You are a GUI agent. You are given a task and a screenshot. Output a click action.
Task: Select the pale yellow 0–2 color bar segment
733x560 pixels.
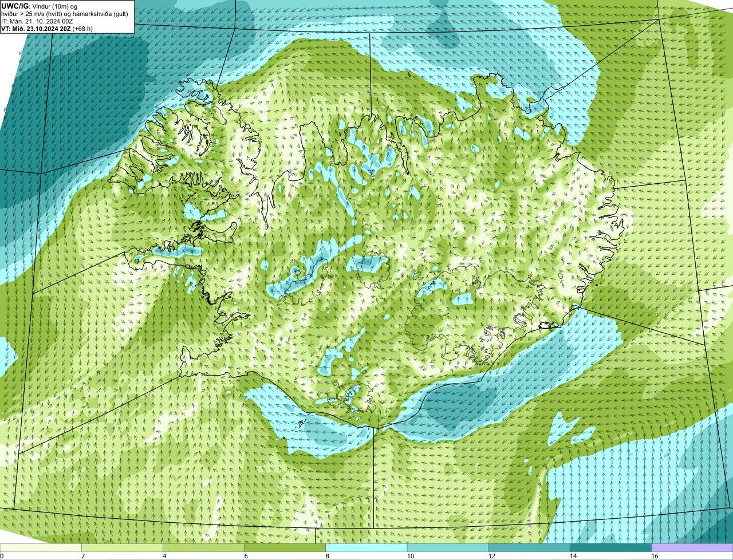coord(41,548)
